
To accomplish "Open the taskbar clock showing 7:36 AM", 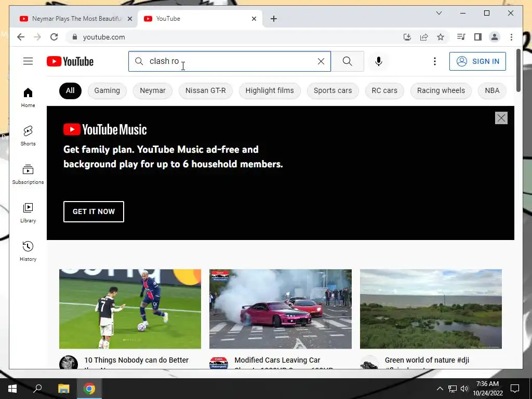I will (x=487, y=389).
